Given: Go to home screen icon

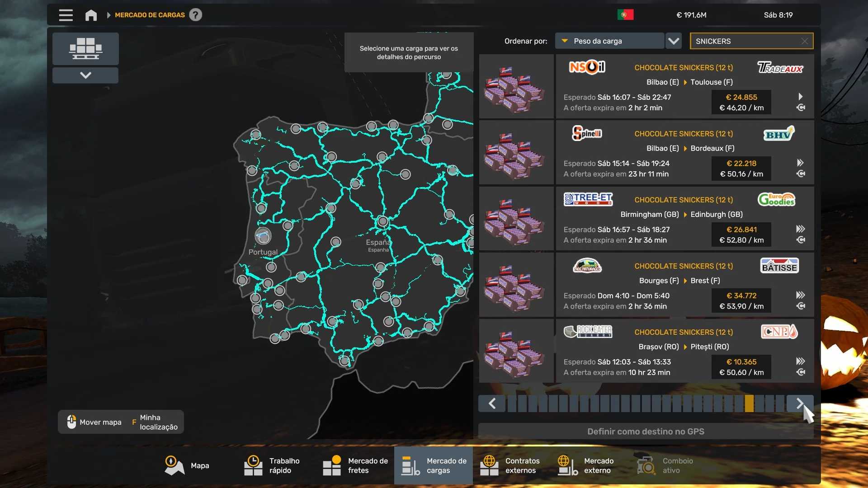Looking at the screenshot, I should click(91, 15).
